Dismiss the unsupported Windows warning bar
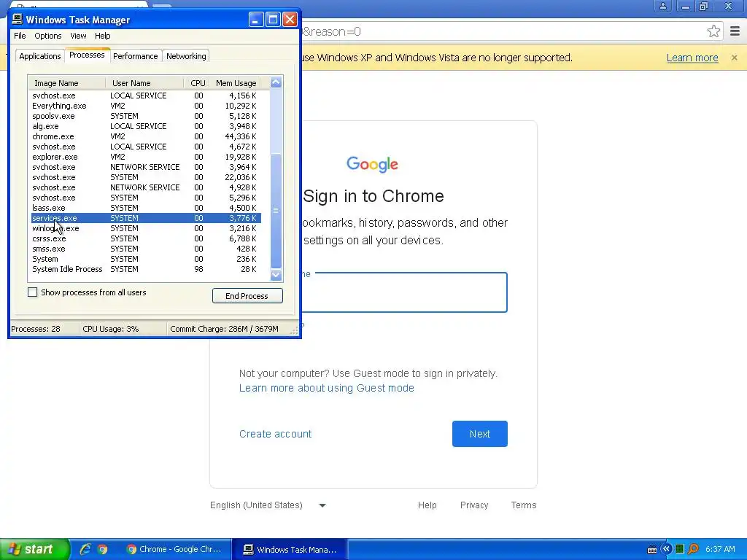This screenshot has width=747, height=560. coord(734,58)
